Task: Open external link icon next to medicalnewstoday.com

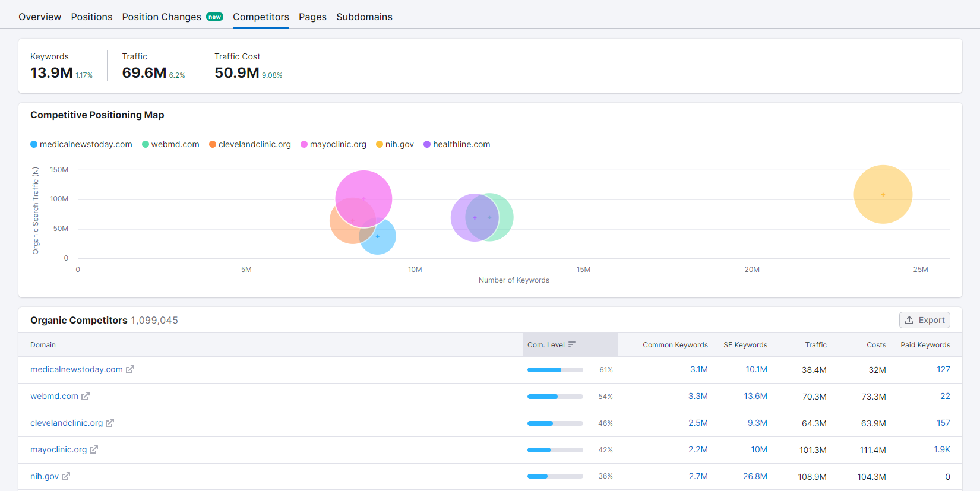Action: [x=130, y=369]
